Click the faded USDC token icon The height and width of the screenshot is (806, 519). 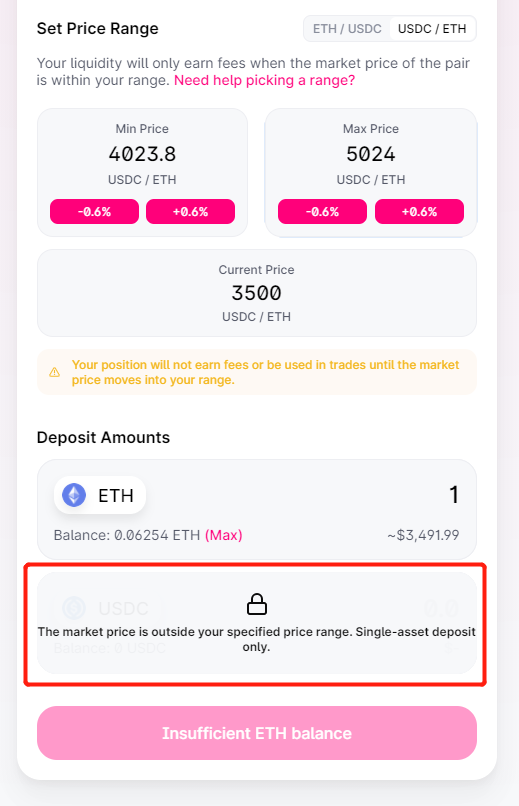[x=74, y=608]
